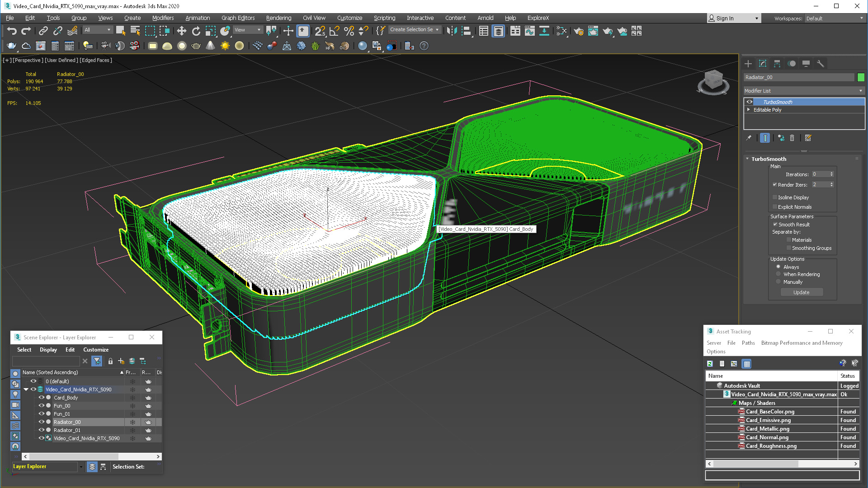This screenshot has height=488, width=868.
Task: Click the Update button in TurboSmooth panel
Action: point(801,292)
